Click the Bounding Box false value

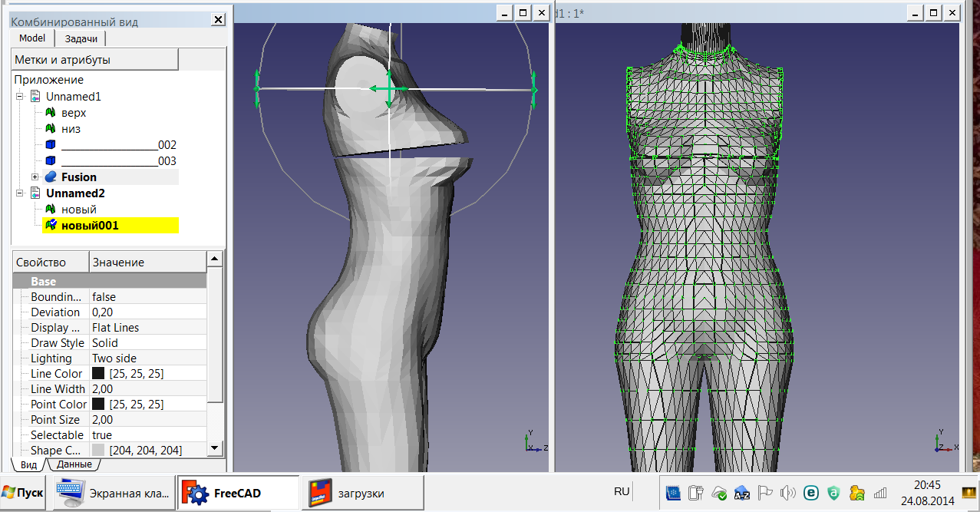coord(148,296)
